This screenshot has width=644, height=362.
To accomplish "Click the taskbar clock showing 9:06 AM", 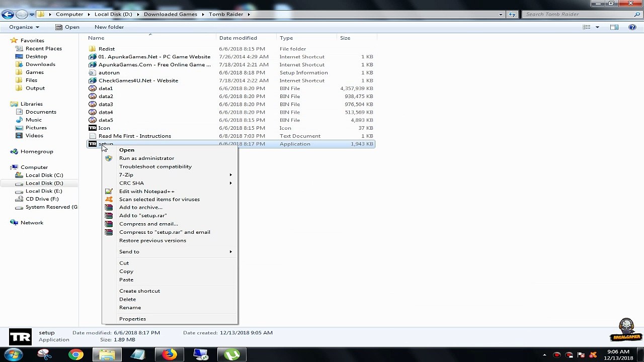I will (x=618, y=355).
